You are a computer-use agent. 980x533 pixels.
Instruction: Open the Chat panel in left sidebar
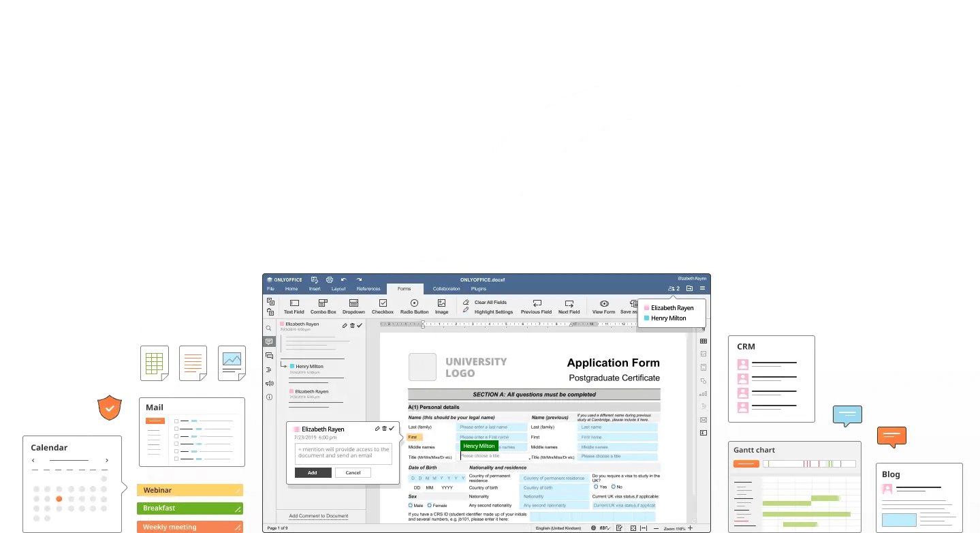click(269, 356)
